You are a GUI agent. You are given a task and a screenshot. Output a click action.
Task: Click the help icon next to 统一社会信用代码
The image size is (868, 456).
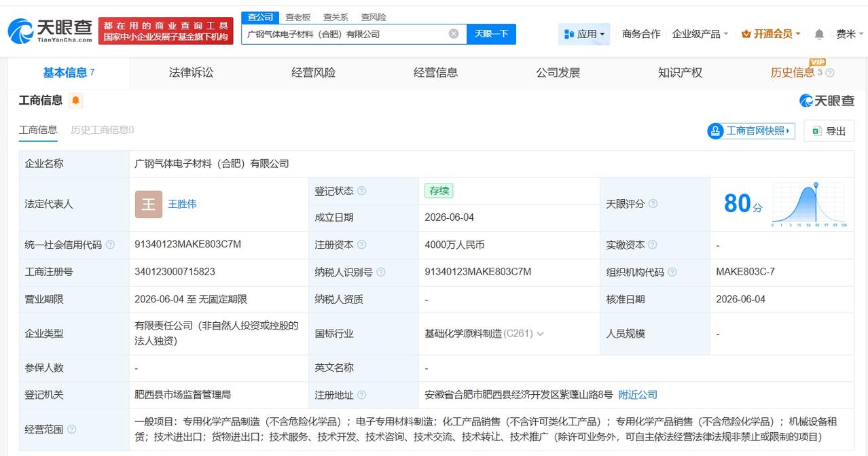coord(110,245)
